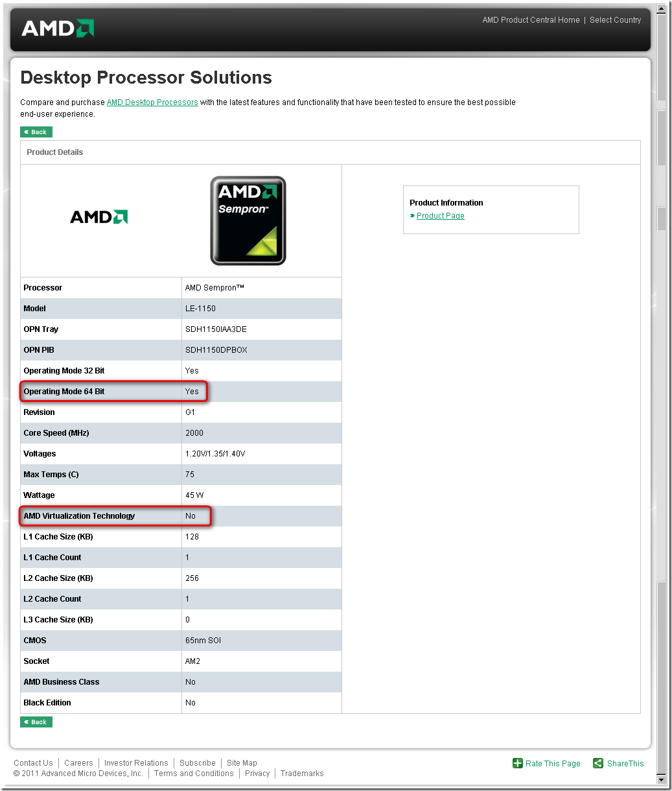The height and width of the screenshot is (791, 672).
Task: Click the L3 Cache Size (KB) label
Action: [x=58, y=620]
